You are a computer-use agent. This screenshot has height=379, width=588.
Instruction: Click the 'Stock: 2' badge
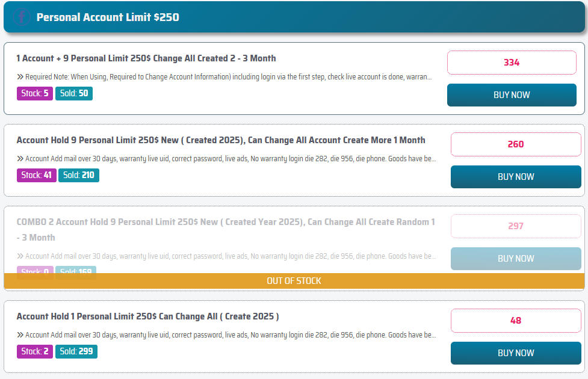pos(35,351)
